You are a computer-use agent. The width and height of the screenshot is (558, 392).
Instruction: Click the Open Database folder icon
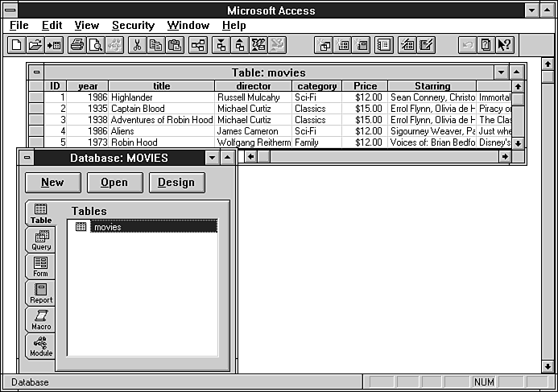[35, 45]
